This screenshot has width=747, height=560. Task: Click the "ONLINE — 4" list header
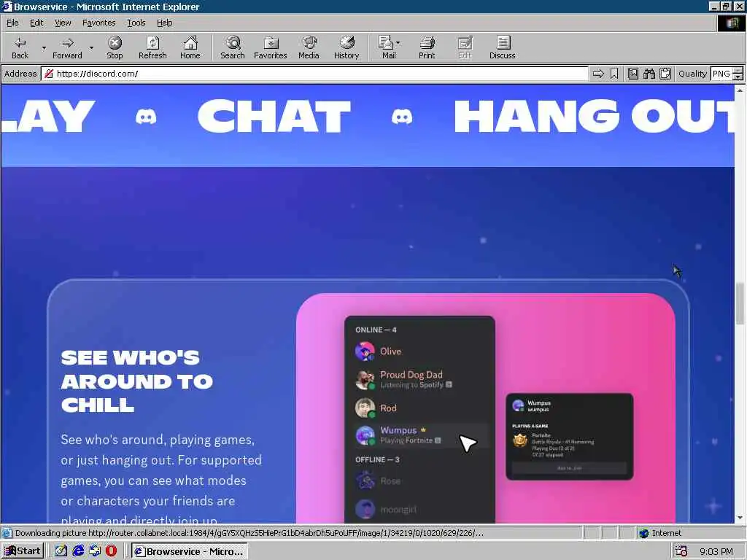pyautogui.click(x=376, y=330)
